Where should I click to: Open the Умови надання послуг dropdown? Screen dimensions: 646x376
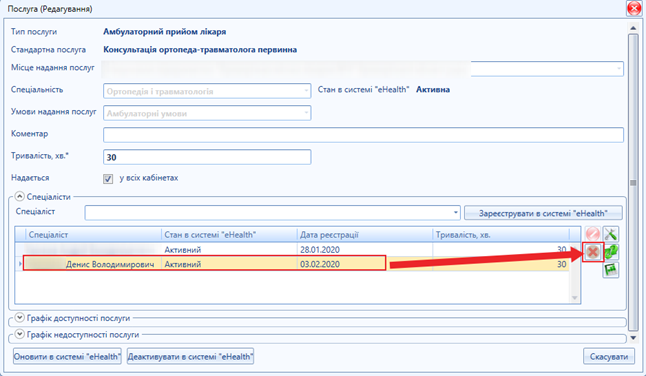(x=306, y=113)
